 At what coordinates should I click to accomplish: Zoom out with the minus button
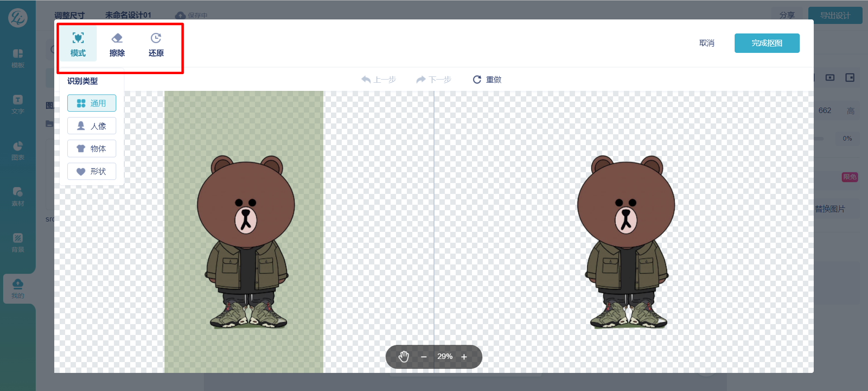tap(424, 357)
